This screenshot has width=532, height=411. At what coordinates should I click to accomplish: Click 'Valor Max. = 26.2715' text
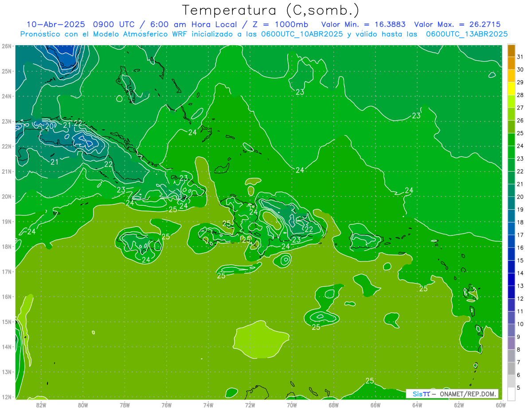tap(458, 24)
